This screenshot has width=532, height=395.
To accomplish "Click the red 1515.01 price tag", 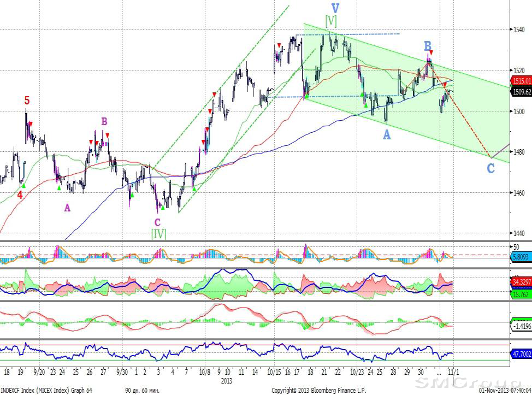I will click(x=521, y=81).
